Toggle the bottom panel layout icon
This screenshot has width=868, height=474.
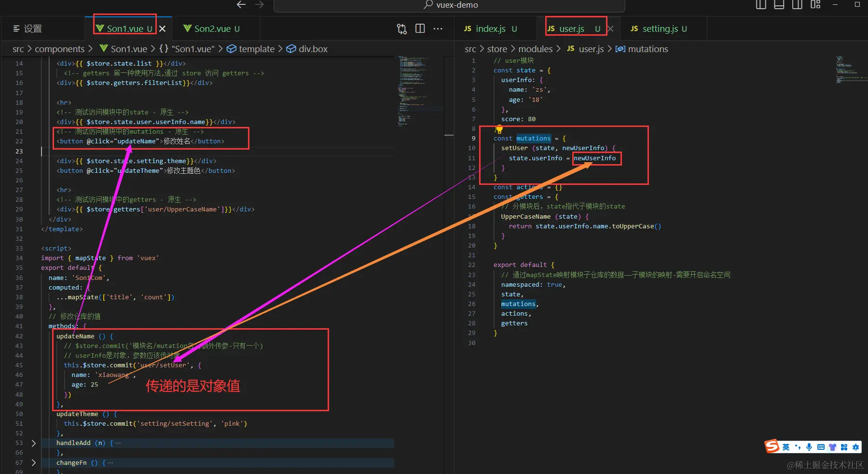pyautogui.click(x=779, y=5)
